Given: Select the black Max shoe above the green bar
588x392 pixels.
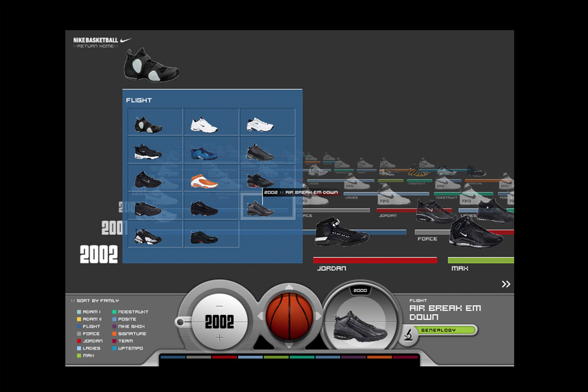Looking at the screenshot, I should 476,232.
